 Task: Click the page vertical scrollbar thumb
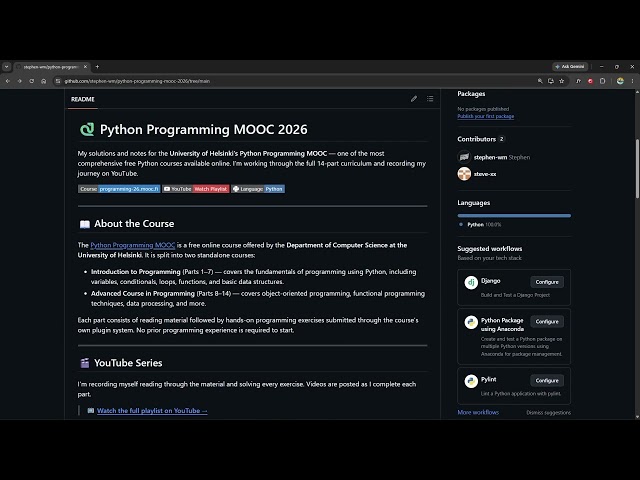tap(637, 169)
